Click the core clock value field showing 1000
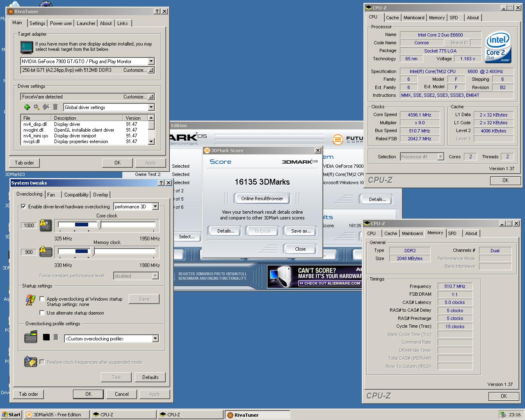This screenshot has height=420, width=525. coord(29,225)
